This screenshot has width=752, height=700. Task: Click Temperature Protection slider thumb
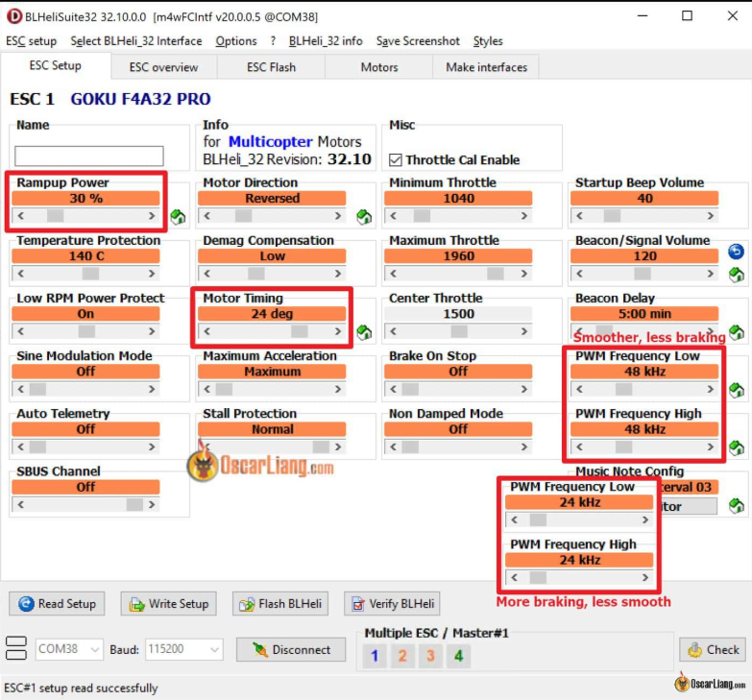(90, 274)
